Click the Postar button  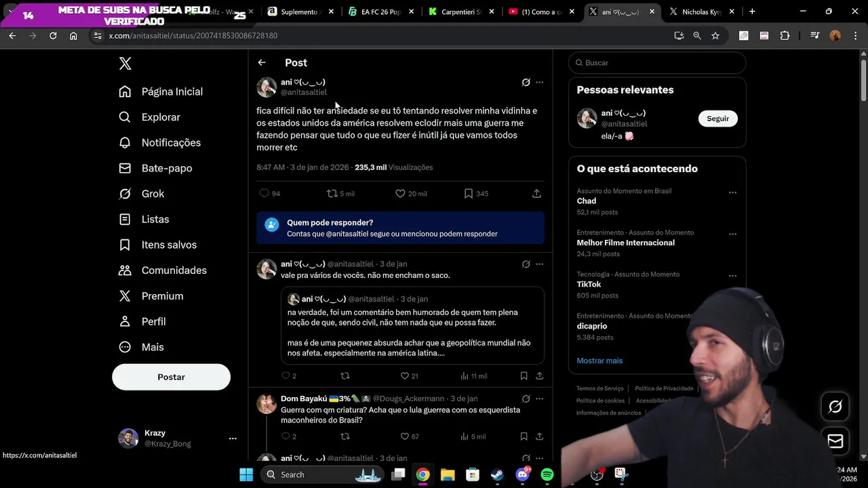[x=171, y=377]
